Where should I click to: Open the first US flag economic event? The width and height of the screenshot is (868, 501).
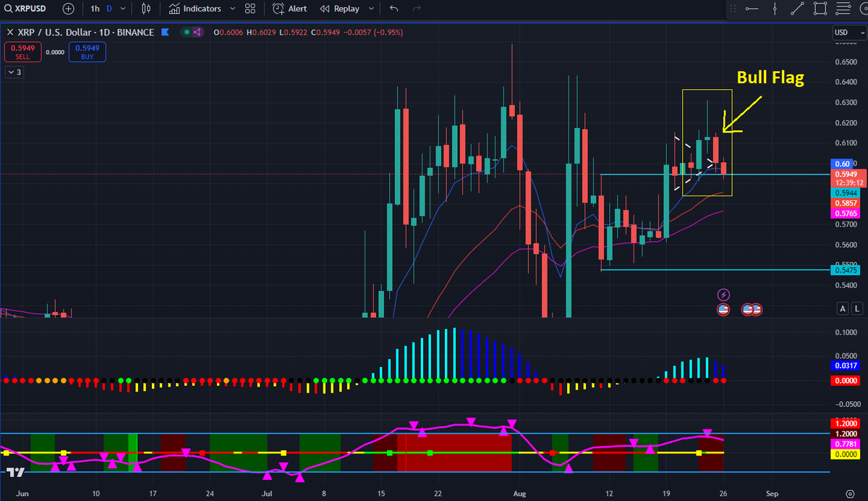(x=723, y=309)
